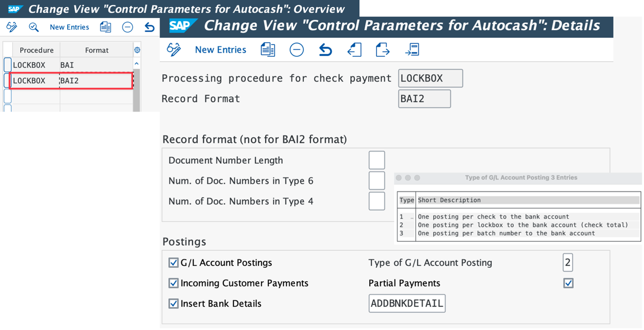Screen dimensions: 644x330
Task: Select the highlighted LOCKBOX BAI2 row
Action: 68,80
